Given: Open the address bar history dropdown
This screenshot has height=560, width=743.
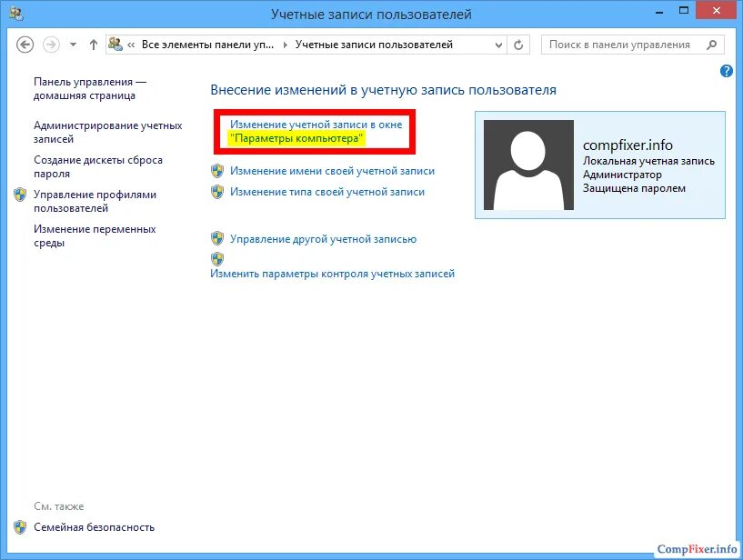Looking at the screenshot, I should pyautogui.click(x=498, y=45).
